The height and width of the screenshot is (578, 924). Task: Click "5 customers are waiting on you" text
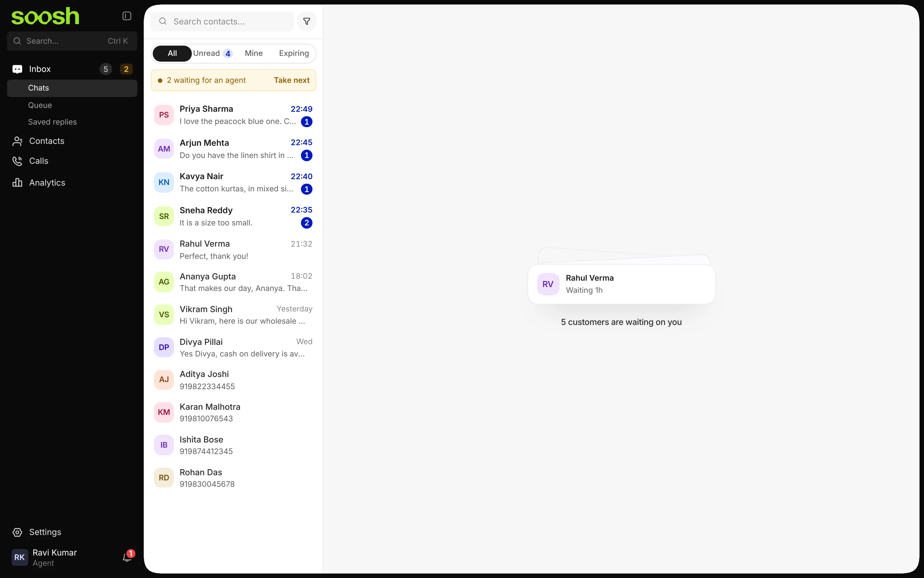coord(621,322)
